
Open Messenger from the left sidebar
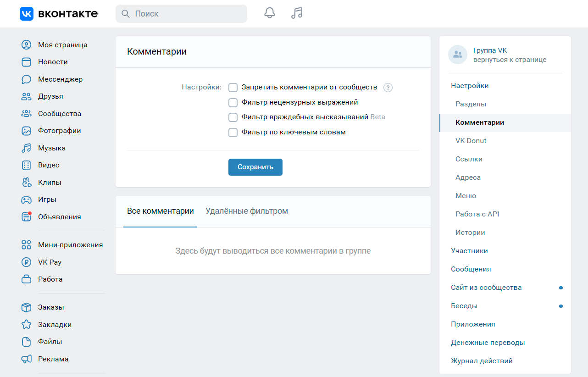point(60,79)
